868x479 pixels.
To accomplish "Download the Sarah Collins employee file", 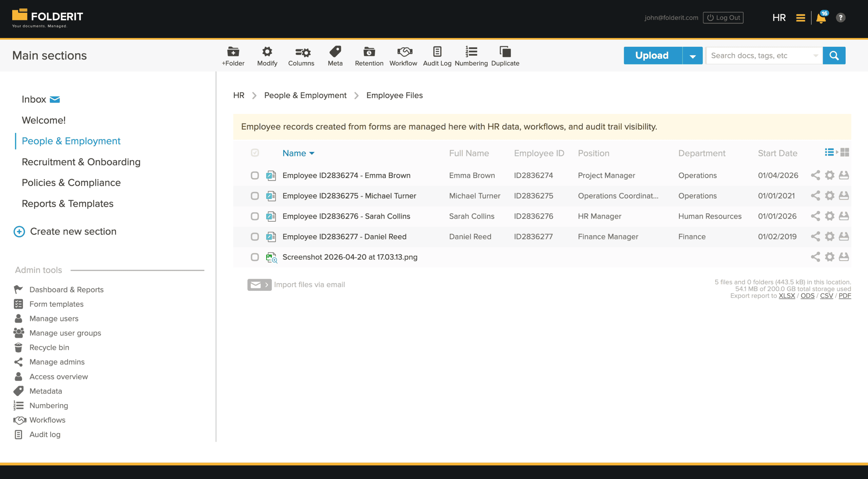I will (x=844, y=216).
